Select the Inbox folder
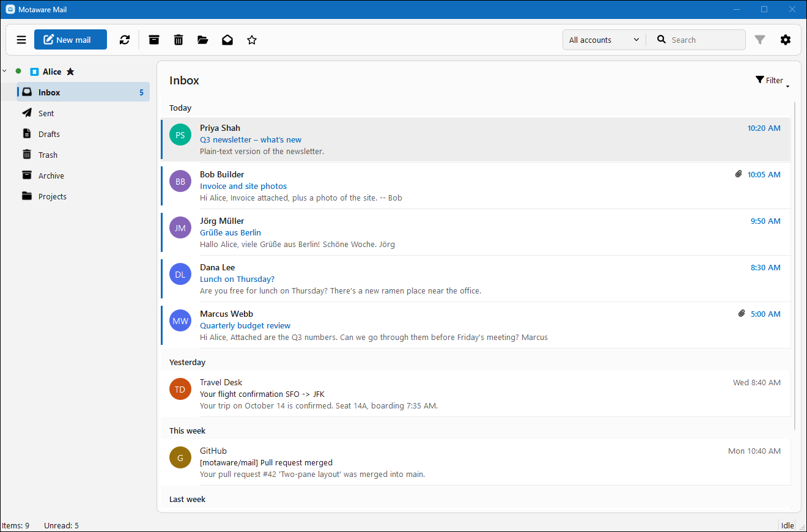Screen dimensions: 807x532 click(83, 92)
